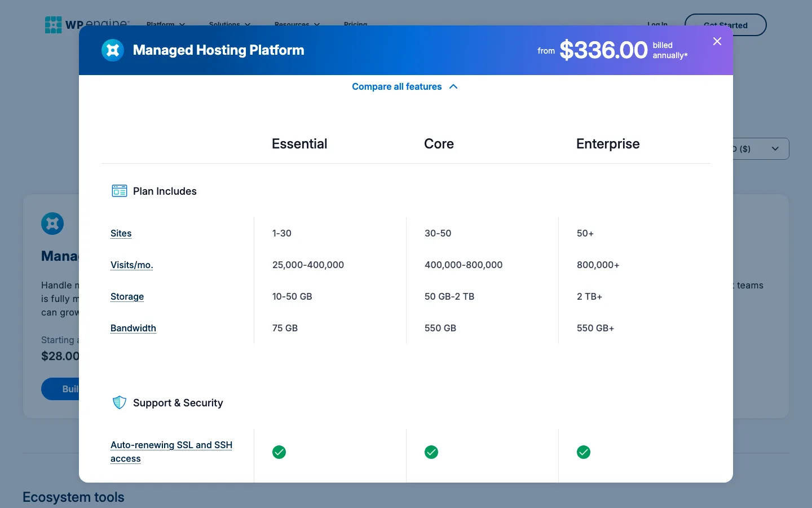Open the Bandwidth feature link

[x=133, y=328]
